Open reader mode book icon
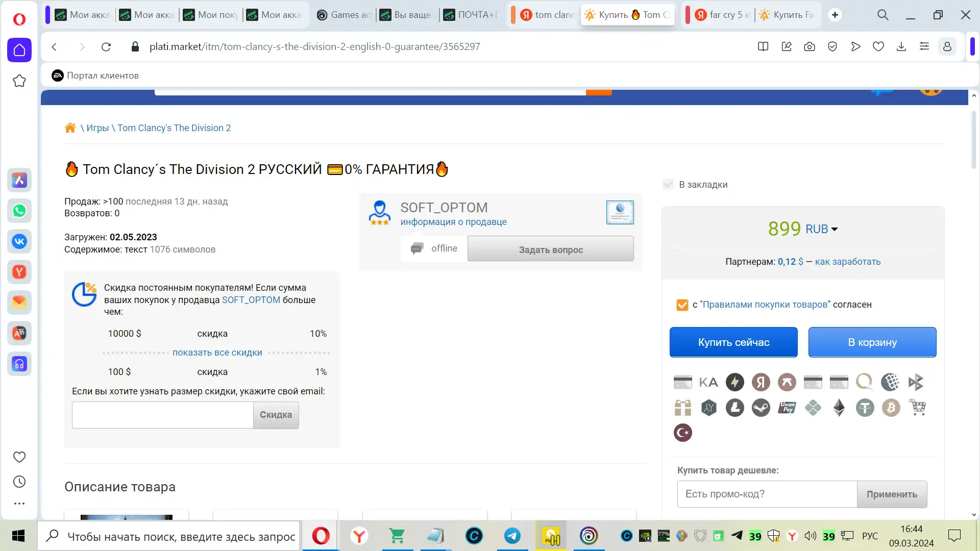The image size is (980, 551). [x=763, y=47]
